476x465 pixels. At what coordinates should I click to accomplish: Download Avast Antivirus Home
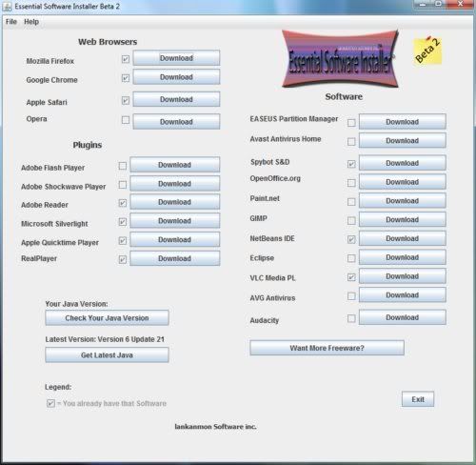click(x=403, y=140)
